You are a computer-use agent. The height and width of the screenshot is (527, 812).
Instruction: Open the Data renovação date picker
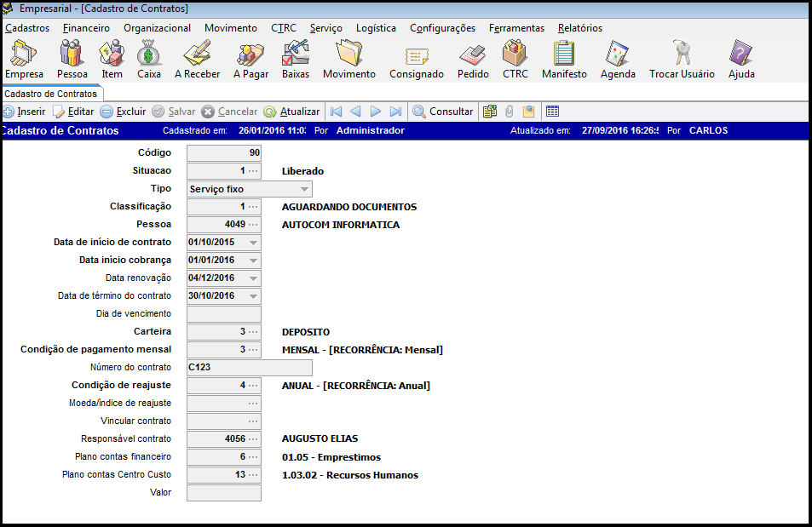point(253,278)
